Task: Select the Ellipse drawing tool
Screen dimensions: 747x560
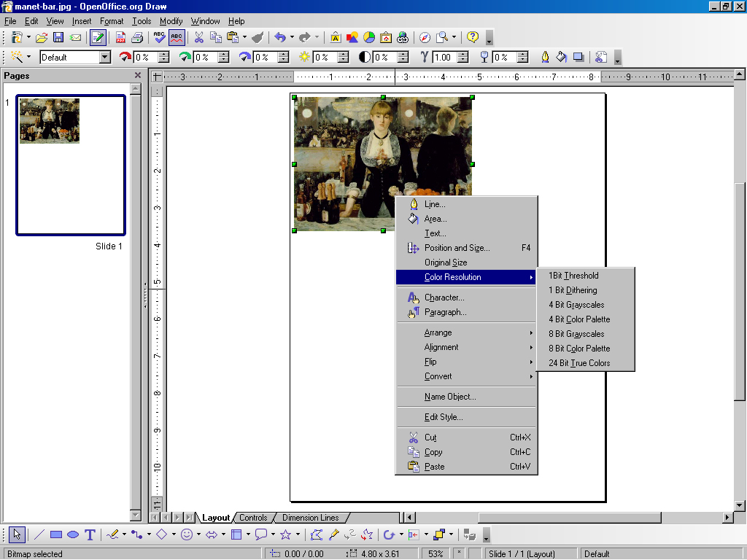Action: coord(73,534)
